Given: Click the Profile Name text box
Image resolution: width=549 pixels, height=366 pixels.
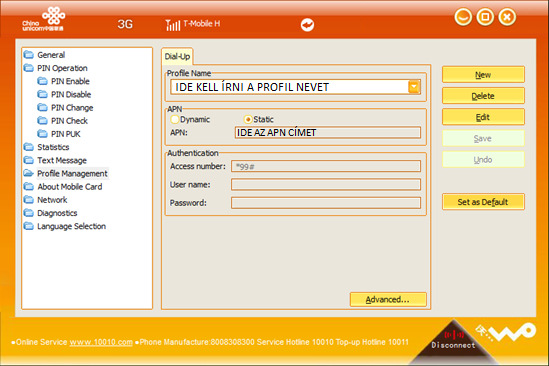Looking at the screenshot, I should point(289,87).
